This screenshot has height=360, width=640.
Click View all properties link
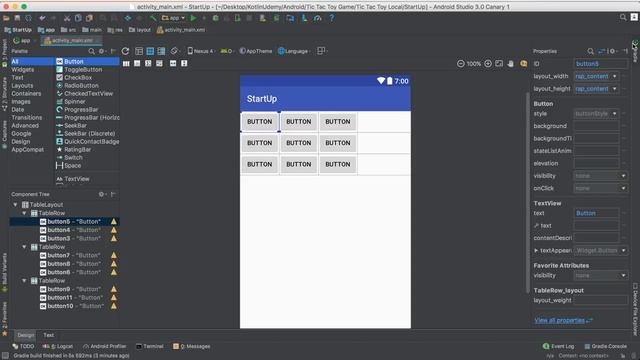pos(560,320)
